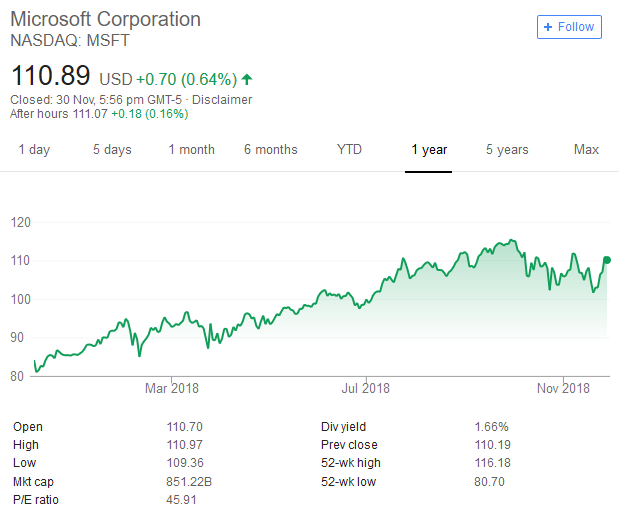Click the 110.89 current price
Screen dimensions: 619x522
point(50,75)
